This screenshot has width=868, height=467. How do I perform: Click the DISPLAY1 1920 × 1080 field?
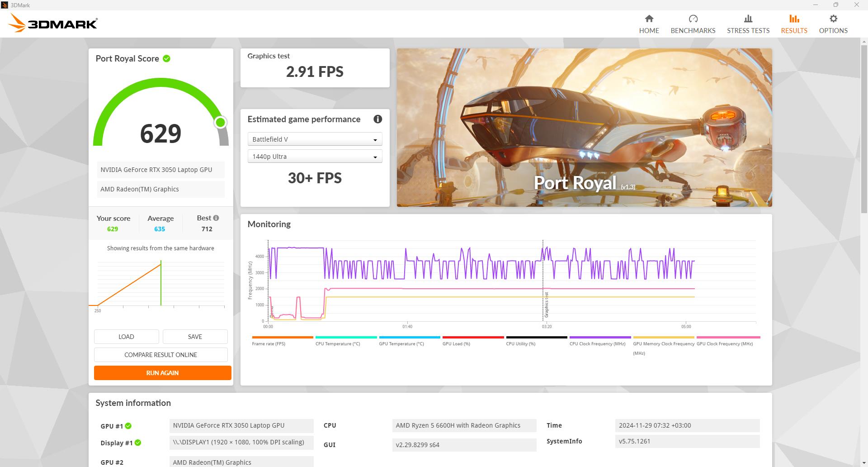[x=241, y=442]
